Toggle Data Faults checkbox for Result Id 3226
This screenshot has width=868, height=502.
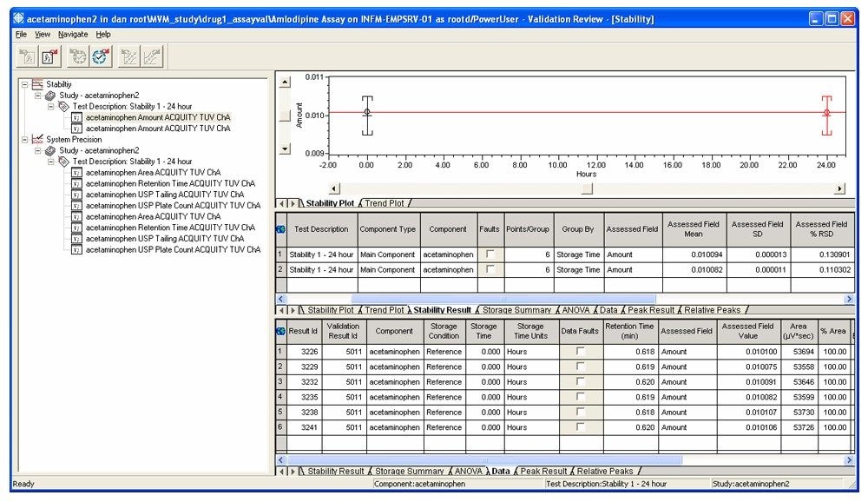[x=580, y=351]
